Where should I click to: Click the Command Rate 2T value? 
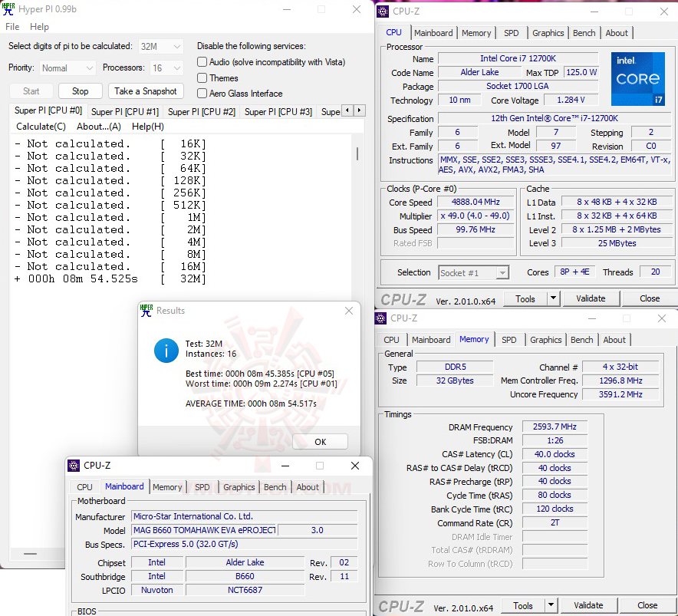pos(555,522)
